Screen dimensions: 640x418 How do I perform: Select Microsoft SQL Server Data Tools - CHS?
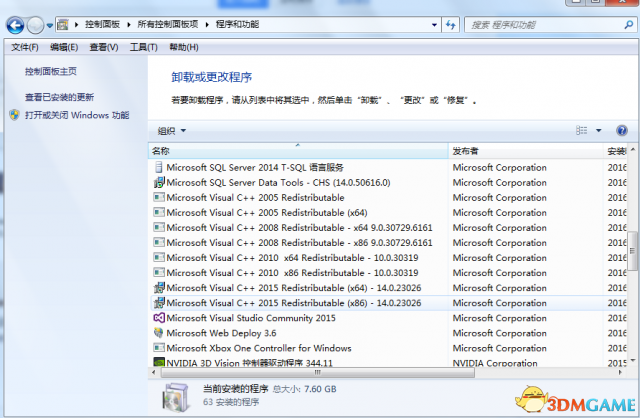tap(278, 182)
